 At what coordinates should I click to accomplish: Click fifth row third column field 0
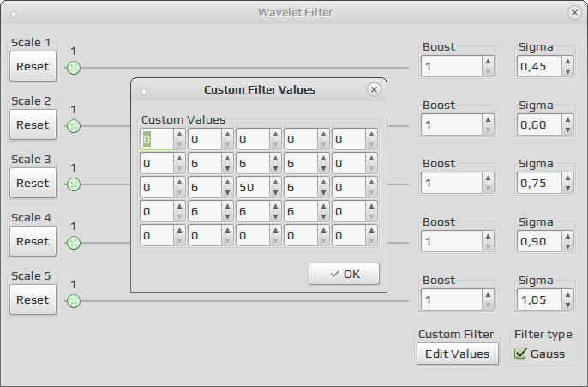click(x=253, y=235)
